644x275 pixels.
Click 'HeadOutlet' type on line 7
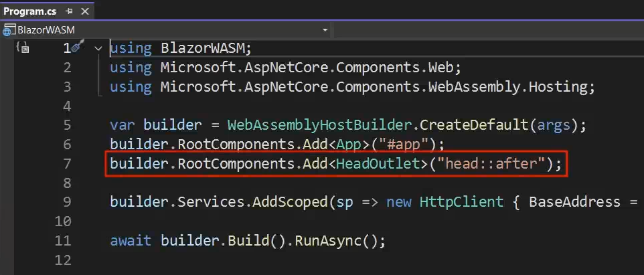pos(378,164)
